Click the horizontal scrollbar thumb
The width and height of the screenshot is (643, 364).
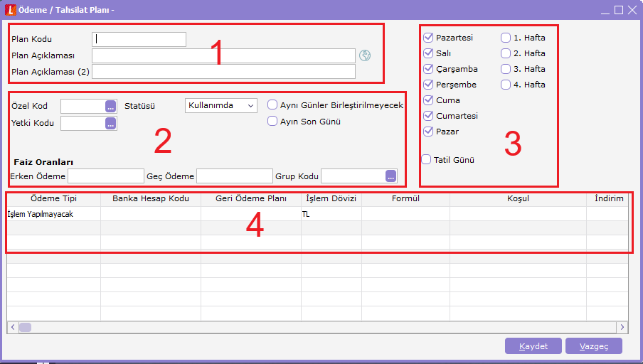coord(26,327)
